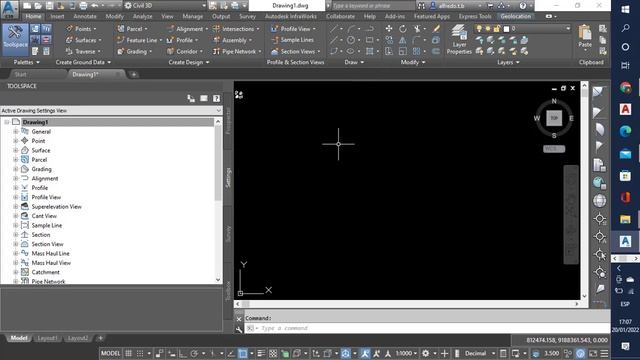Switch to the Insert ribbon tab
This screenshot has width=640, height=360.
pyautogui.click(x=58, y=16)
